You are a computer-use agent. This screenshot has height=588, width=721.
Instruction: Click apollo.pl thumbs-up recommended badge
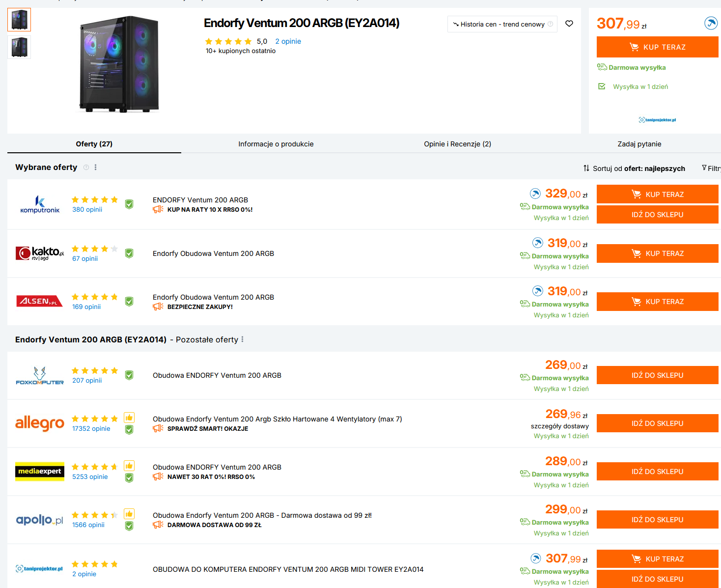point(129,514)
